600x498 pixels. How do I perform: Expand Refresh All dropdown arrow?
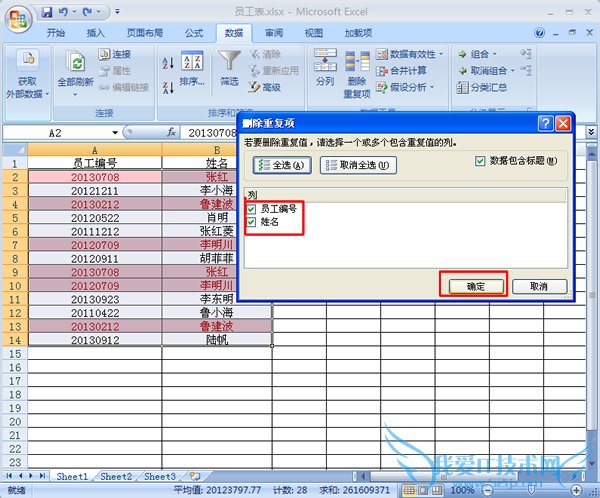click(x=75, y=94)
